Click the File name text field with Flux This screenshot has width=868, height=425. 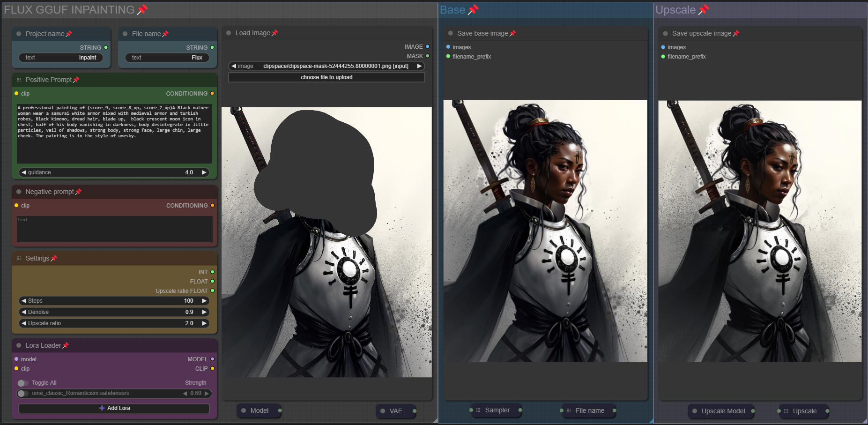(168, 58)
